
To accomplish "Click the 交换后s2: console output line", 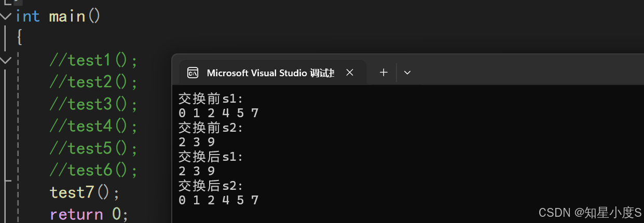I will tap(211, 186).
